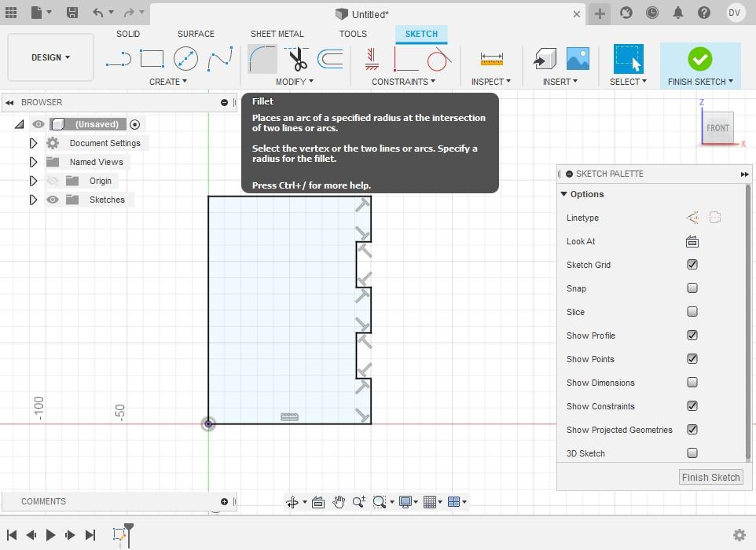Enable the 3D Sketch checkbox
This screenshot has width=756, height=550.
coord(692,453)
